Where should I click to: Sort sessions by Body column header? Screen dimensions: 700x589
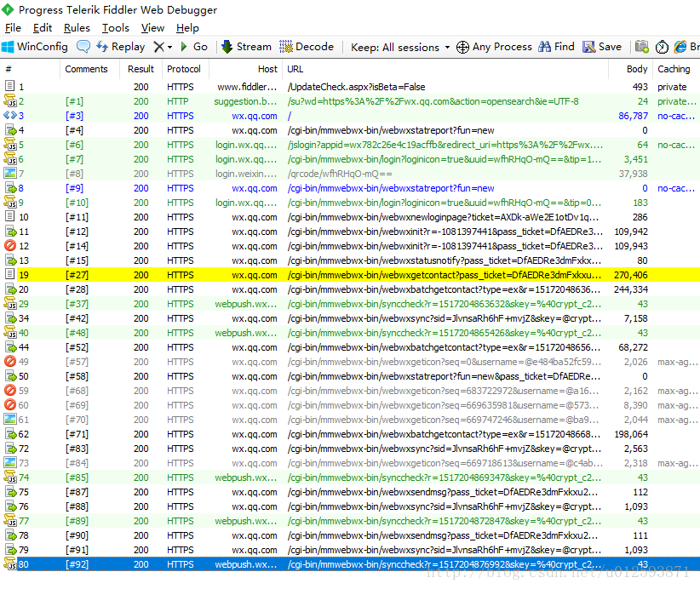pyautogui.click(x=636, y=69)
